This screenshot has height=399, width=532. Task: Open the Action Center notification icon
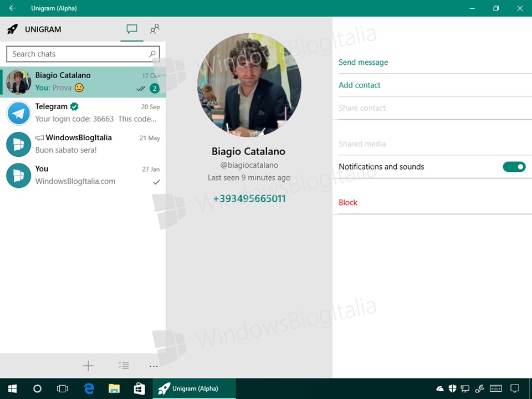click(515, 388)
